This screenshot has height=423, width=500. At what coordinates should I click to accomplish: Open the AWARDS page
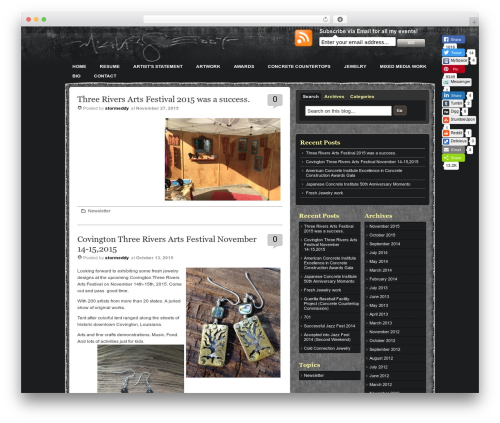pos(244,67)
